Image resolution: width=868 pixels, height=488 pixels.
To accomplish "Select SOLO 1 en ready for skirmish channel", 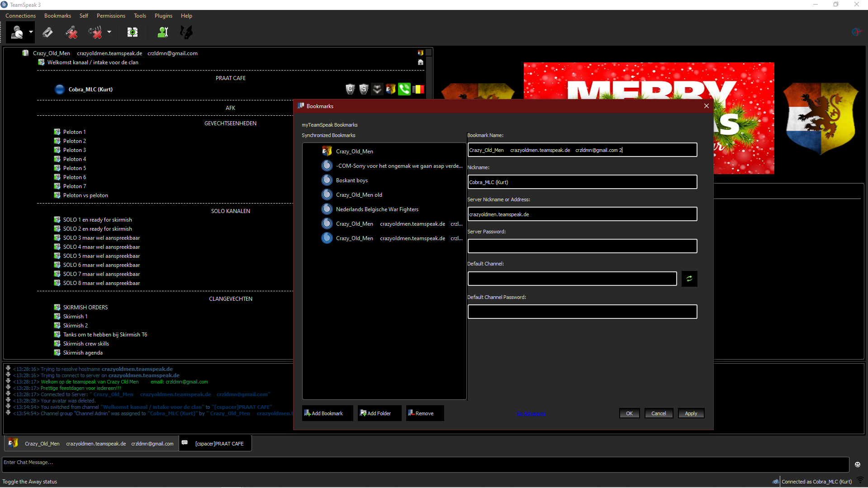I will coord(97,220).
